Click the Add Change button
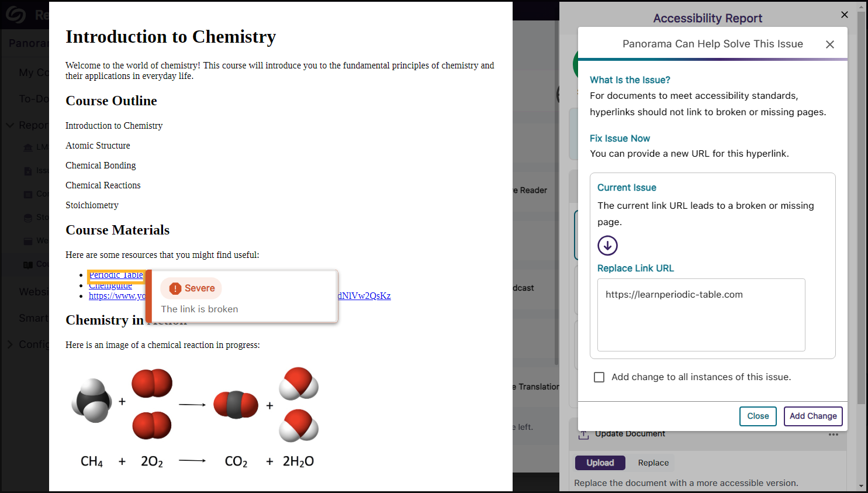 [812, 416]
